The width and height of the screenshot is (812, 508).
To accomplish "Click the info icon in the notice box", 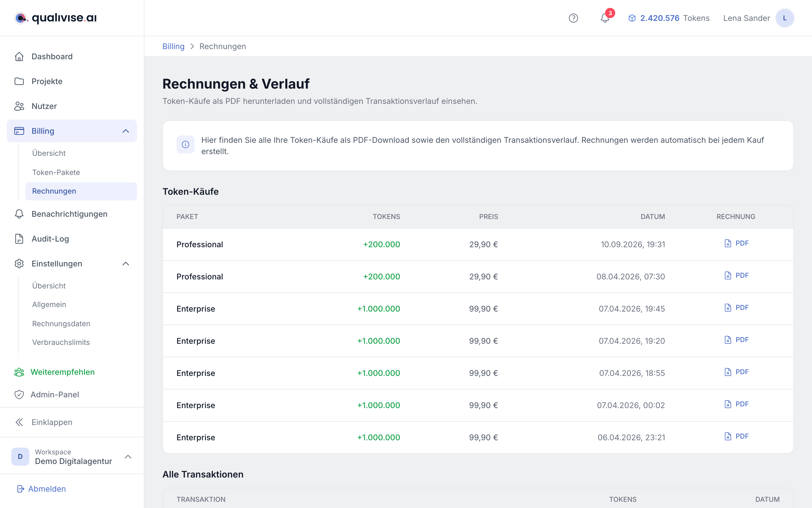I will point(186,144).
